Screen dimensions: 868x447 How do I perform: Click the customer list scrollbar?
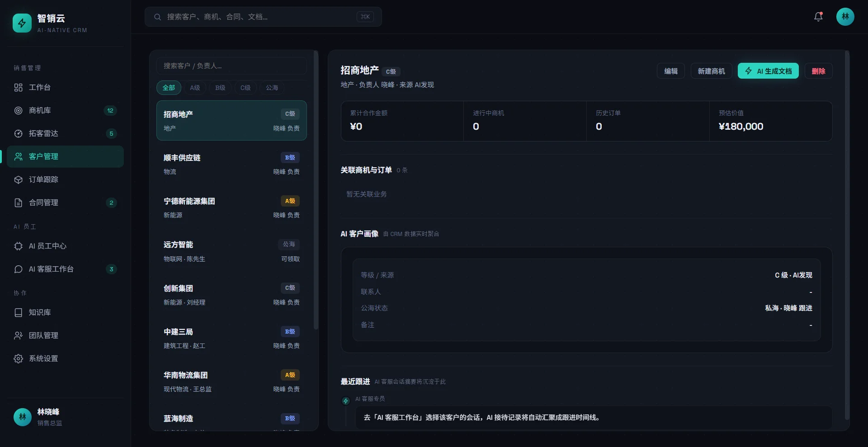tap(316, 190)
